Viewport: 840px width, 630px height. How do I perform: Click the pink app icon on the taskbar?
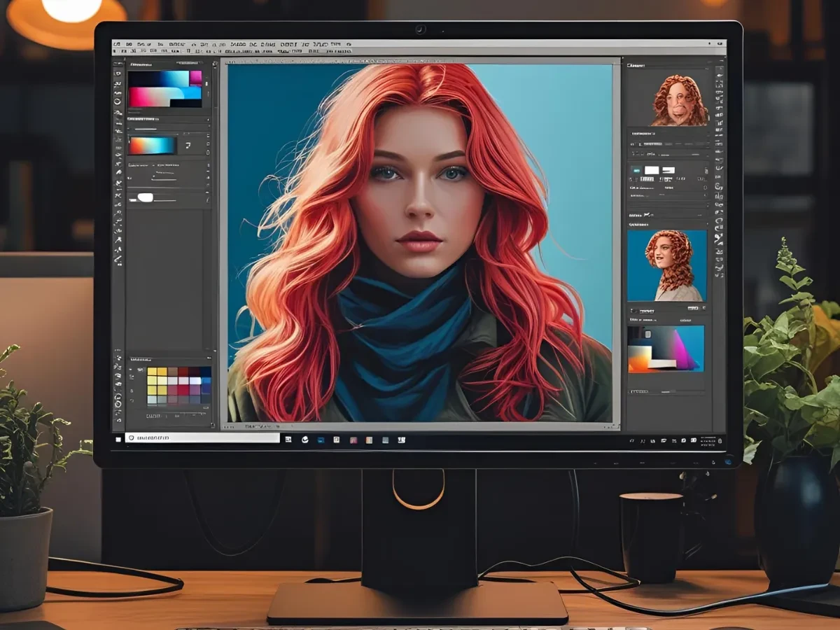(x=353, y=440)
